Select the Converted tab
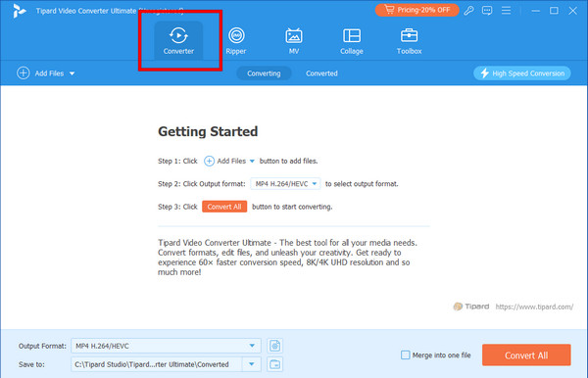 tap(321, 73)
